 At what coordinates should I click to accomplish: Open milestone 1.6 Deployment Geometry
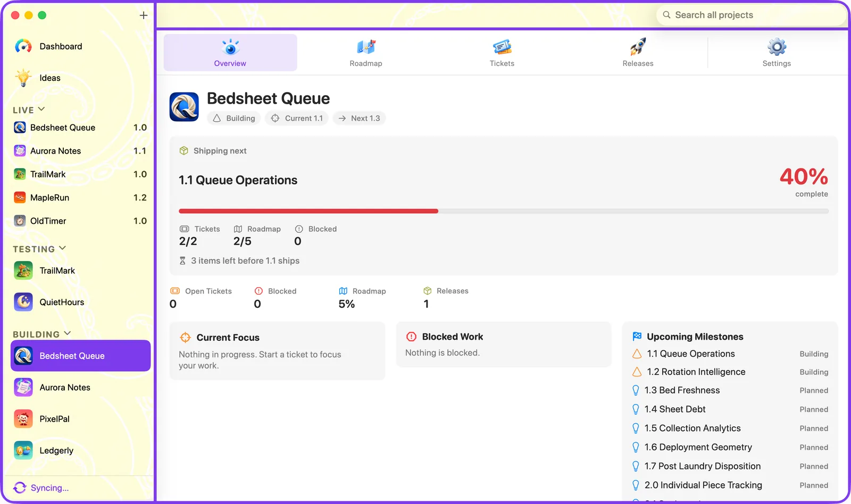pyautogui.click(x=730, y=447)
